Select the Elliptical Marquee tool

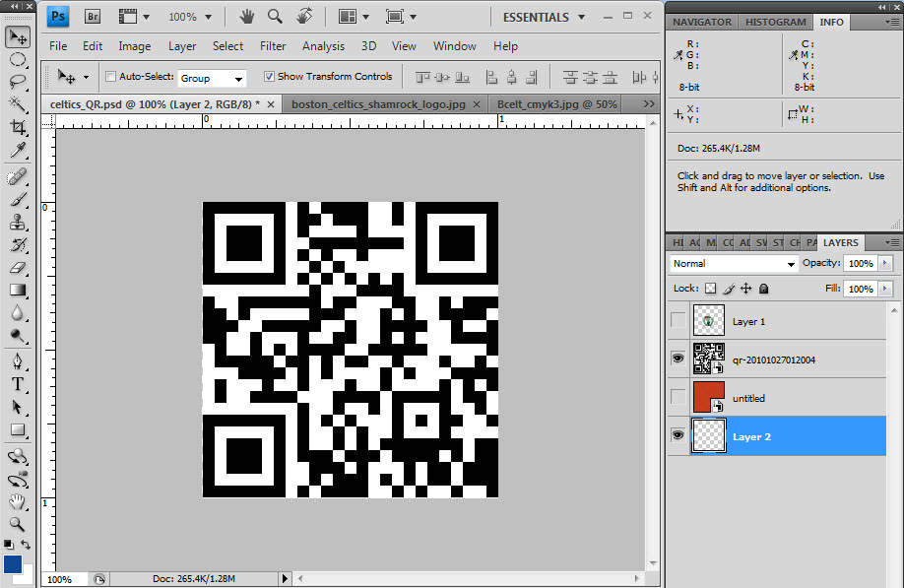pos(18,59)
